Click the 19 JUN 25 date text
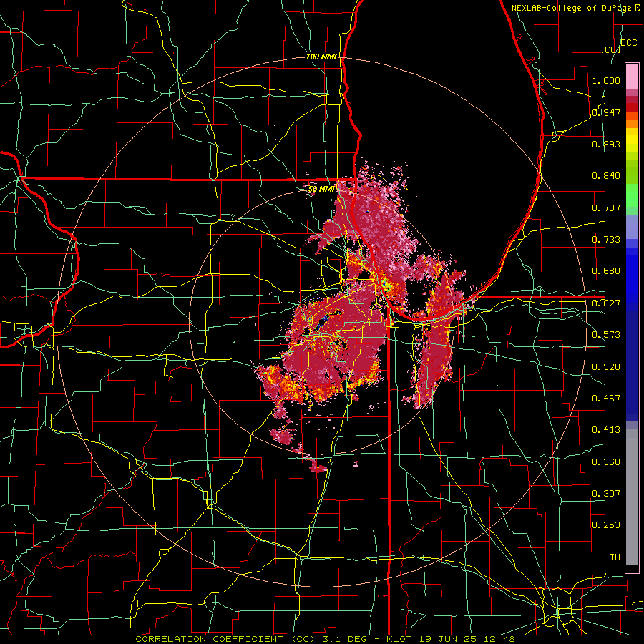644x644 pixels. point(447,639)
